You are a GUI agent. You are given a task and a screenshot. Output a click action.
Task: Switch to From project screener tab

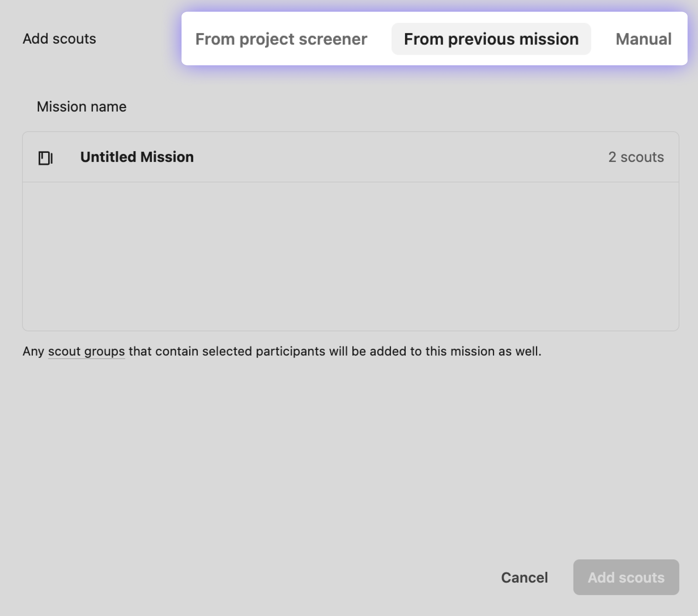(x=281, y=39)
